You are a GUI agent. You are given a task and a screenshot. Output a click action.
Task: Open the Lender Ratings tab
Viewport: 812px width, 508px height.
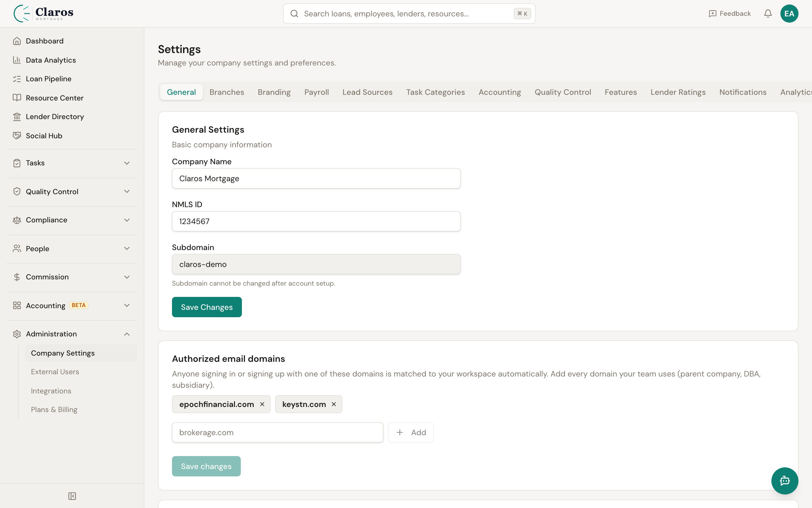pyautogui.click(x=678, y=92)
